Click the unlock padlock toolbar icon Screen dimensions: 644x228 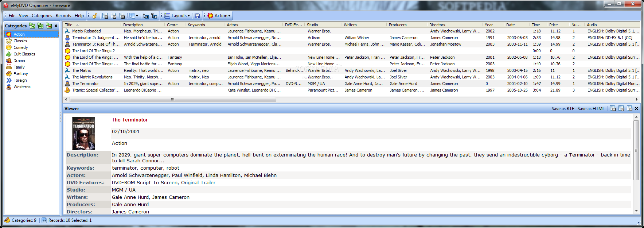point(95,16)
